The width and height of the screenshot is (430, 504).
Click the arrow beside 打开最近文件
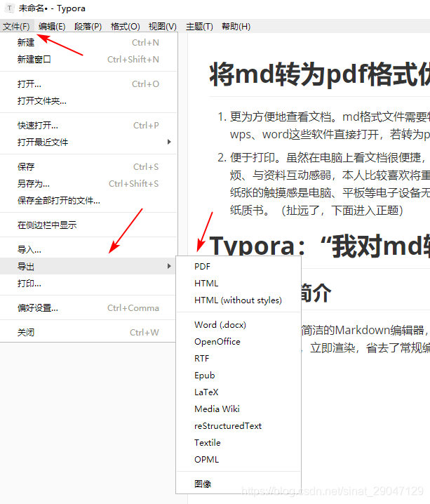(x=169, y=142)
